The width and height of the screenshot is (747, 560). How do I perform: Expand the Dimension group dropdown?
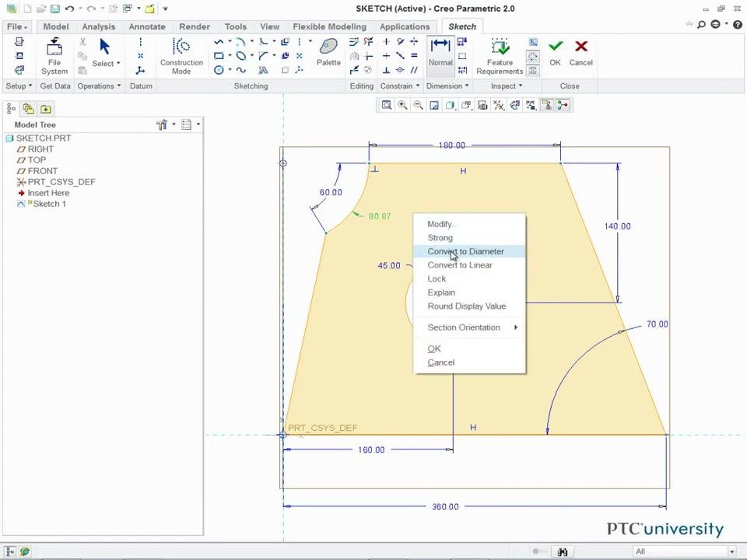click(447, 86)
